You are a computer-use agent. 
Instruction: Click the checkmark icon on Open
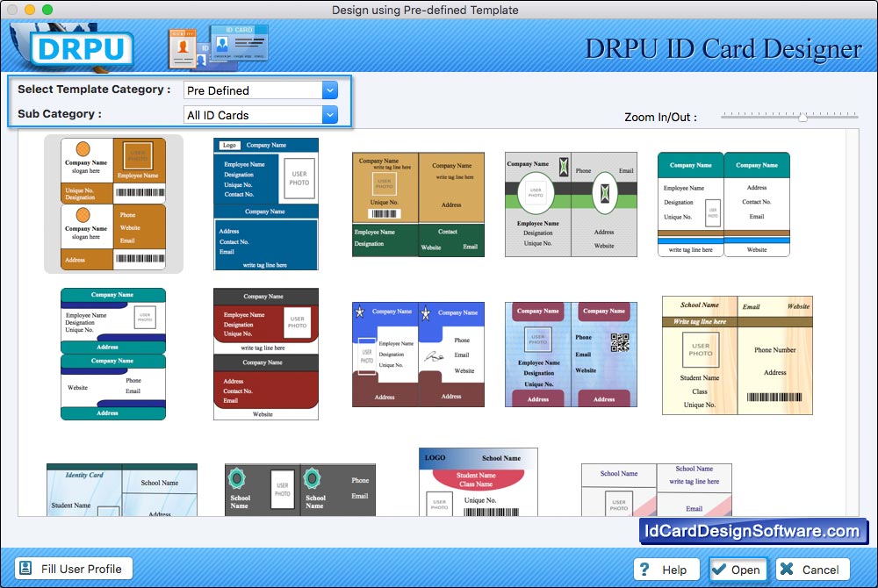[x=719, y=570]
